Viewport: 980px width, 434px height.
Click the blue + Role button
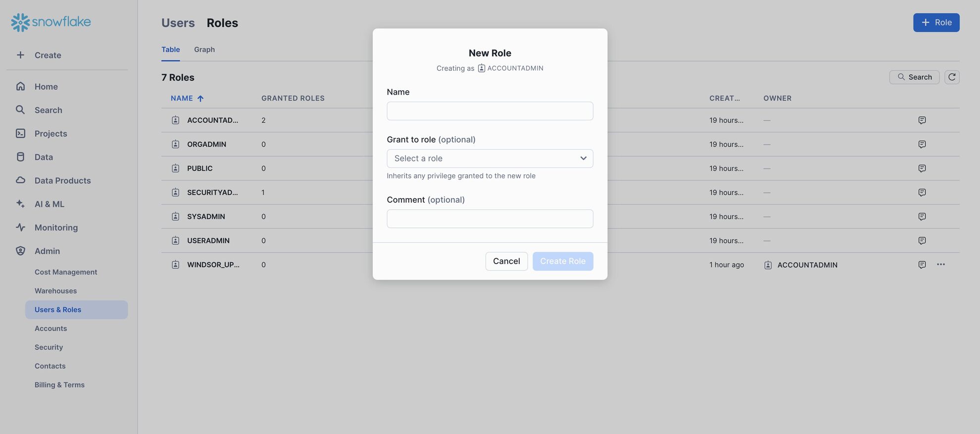click(936, 22)
